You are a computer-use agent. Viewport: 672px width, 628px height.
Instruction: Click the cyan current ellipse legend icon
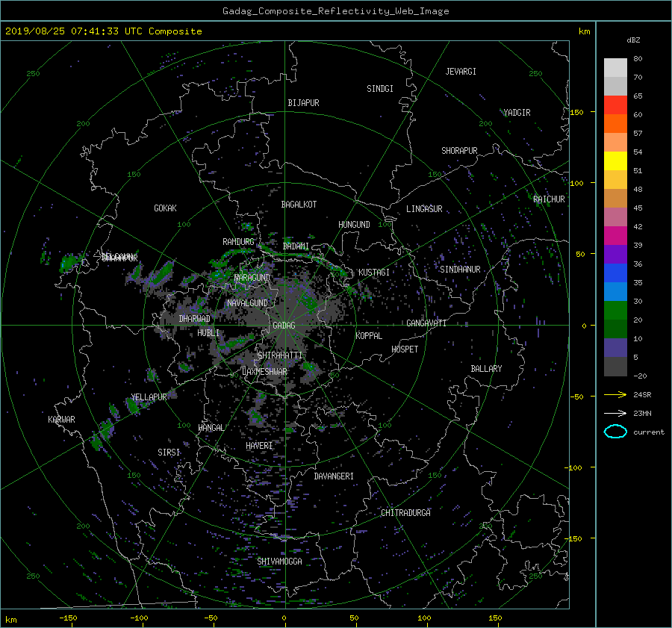click(x=615, y=432)
